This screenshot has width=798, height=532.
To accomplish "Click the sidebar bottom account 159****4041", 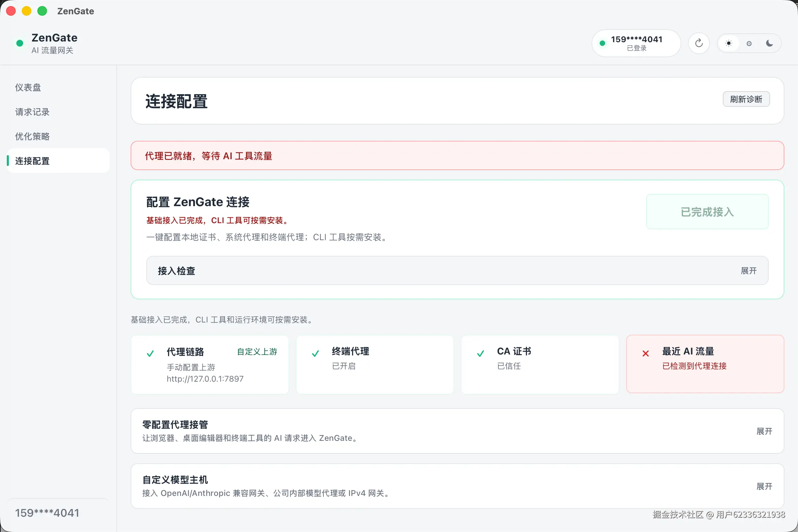I will (x=47, y=513).
